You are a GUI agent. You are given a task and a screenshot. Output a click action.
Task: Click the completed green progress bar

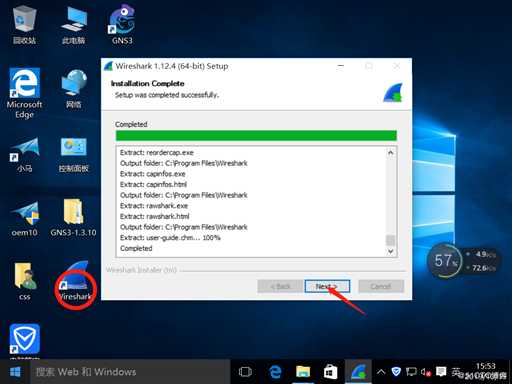tap(256, 136)
